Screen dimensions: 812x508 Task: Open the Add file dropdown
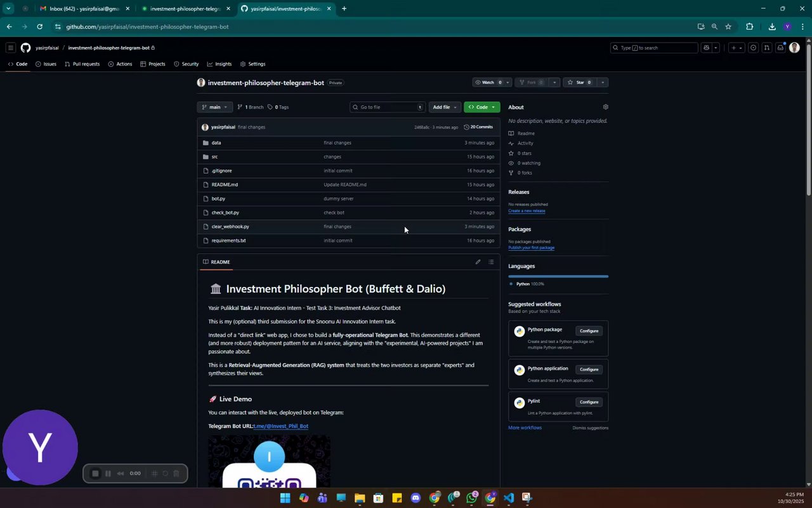tap(445, 107)
